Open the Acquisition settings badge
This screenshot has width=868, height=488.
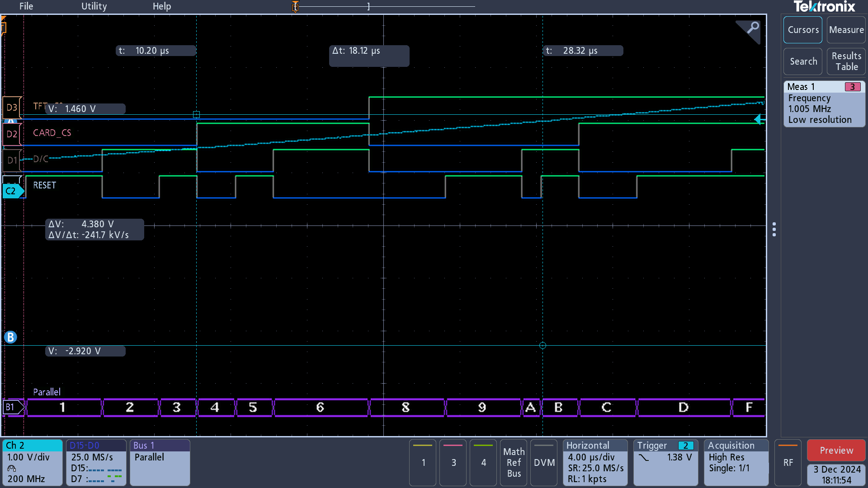point(736,463)
